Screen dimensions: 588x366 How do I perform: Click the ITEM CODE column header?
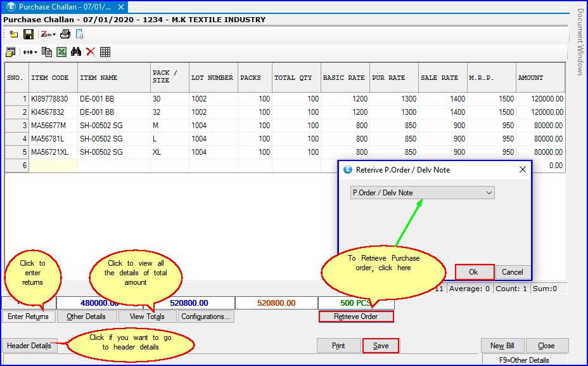[x=53, y=78]
